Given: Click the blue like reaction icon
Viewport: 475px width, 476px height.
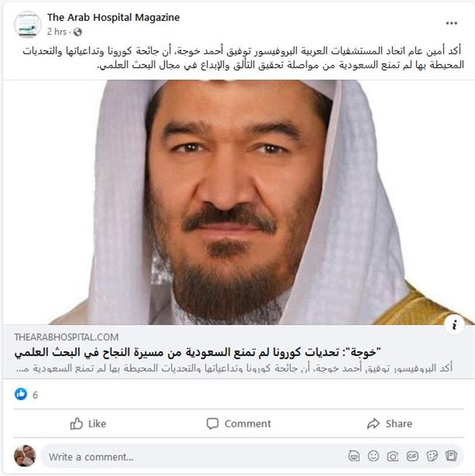Looking at the screenshot, I should (20, 394).
